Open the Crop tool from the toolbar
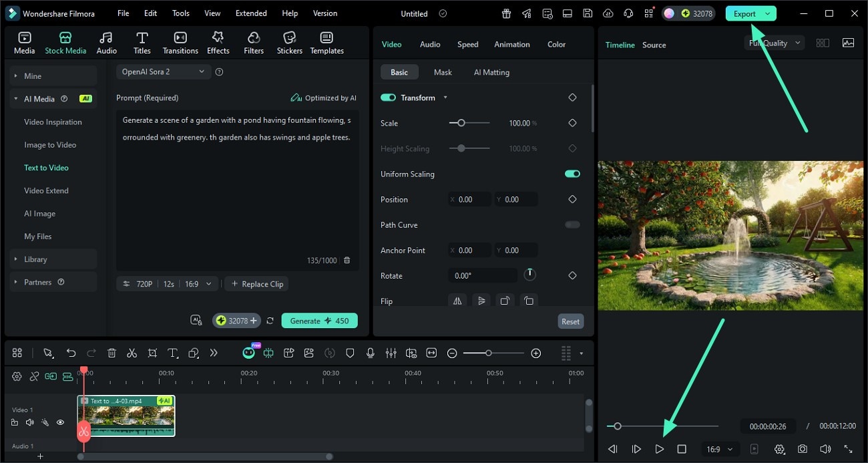 [x=152, y=353]
